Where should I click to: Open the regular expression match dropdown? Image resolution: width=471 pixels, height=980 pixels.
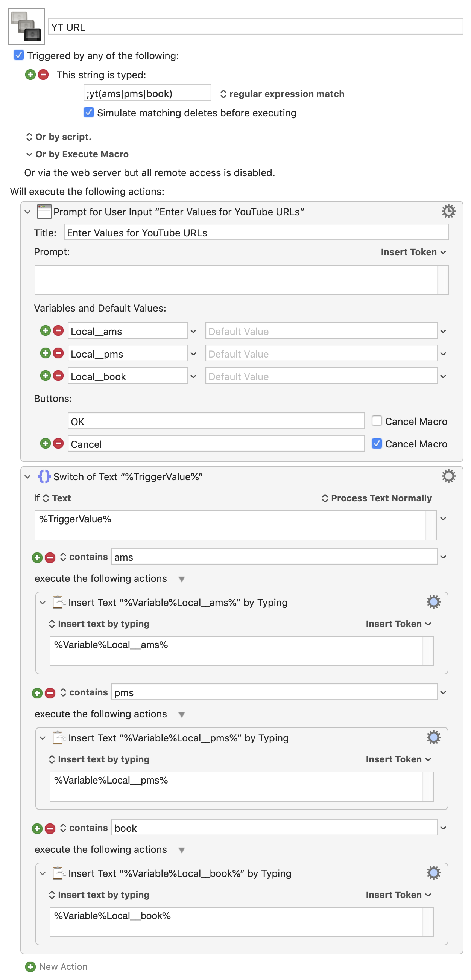282,94
